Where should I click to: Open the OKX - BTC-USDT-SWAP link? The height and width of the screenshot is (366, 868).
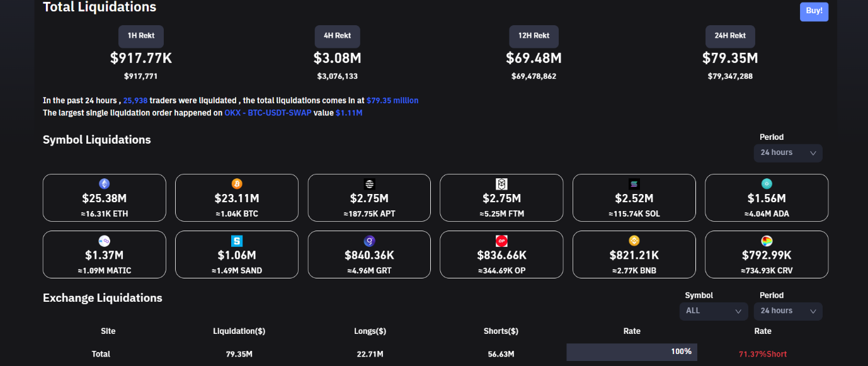click(268, 113)
